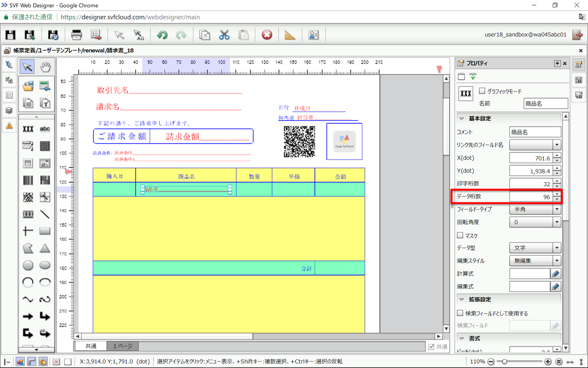The height and width of the screenshot is (368, 588).
Task: Enable the グラフィックモード checkbox
Action: click(x=482, y=91)
